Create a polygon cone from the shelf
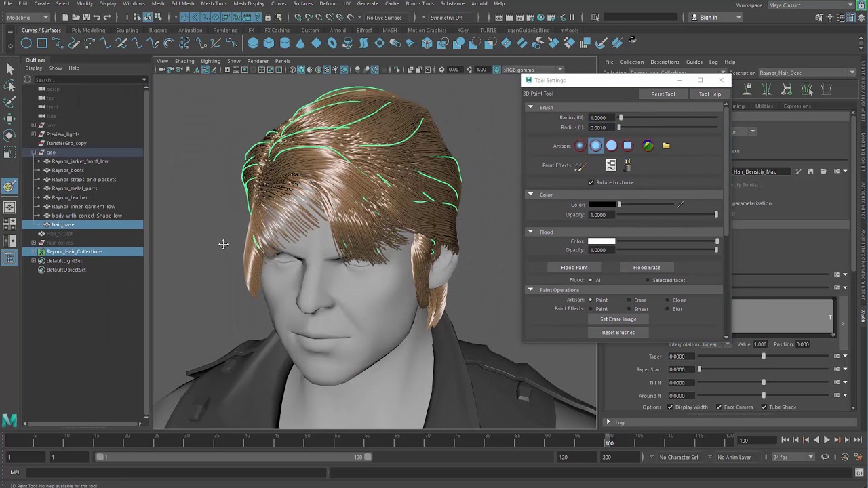Viewport: 868px width, 488px height. [300, 43]
